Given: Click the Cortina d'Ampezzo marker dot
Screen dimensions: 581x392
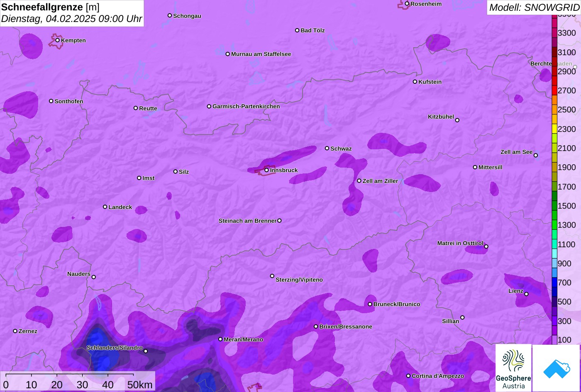Looking at the screenshot, I should (x=408, y=376).
